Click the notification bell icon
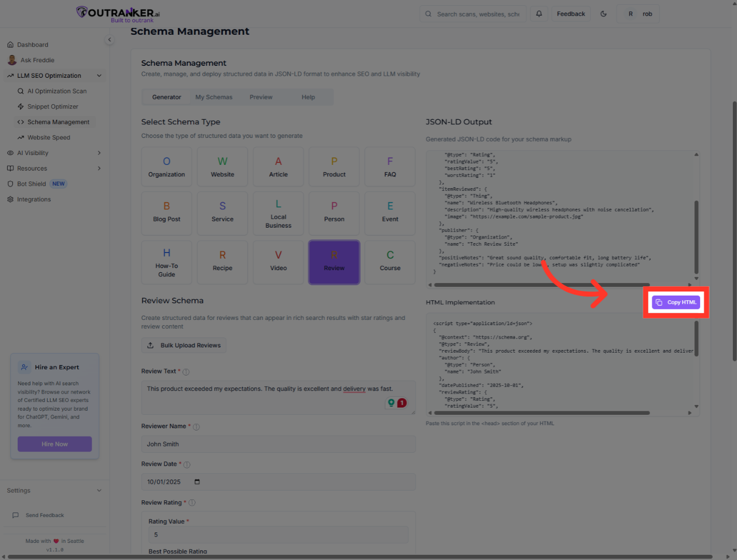The width and height of the screenshot is (737, 560). (x=539, y=14)
